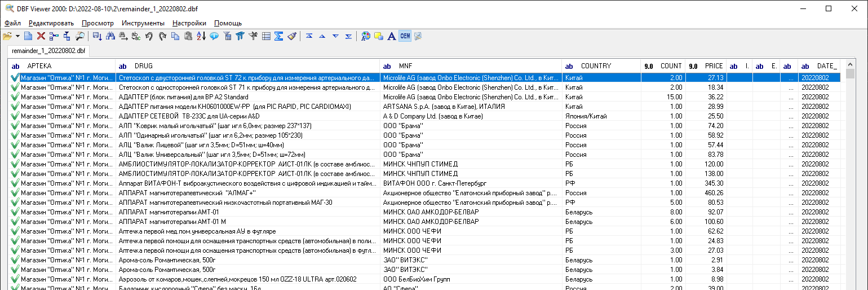Jump to the first record
Image resolution: width=868 pixels, height=290 pixels.
click(309, 36)
